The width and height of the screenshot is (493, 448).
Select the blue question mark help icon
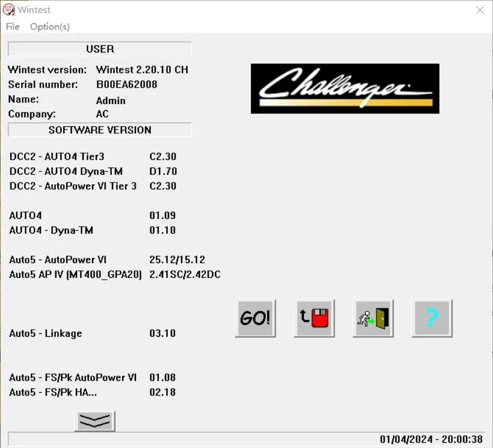pyautogui.click(x=432, y=318)
